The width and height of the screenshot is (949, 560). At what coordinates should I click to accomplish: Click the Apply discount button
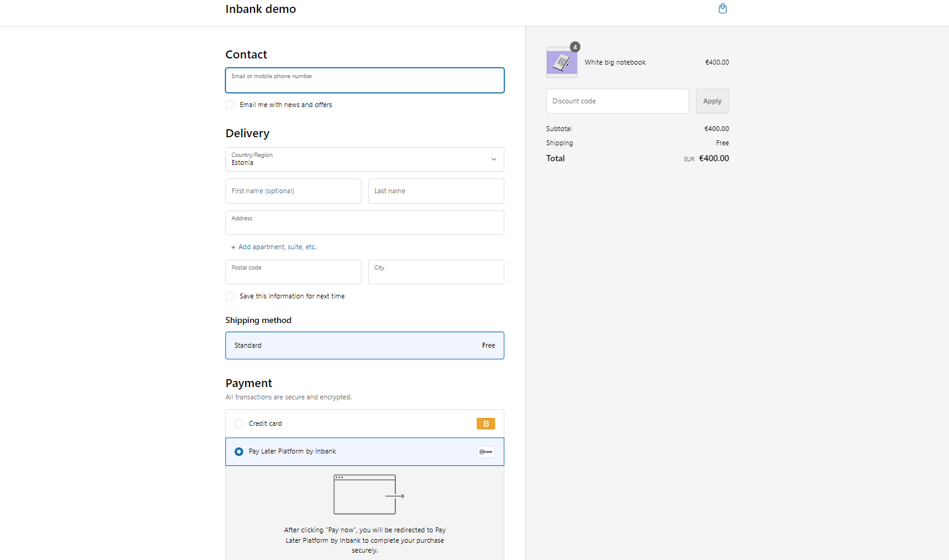tap(712, 101)
